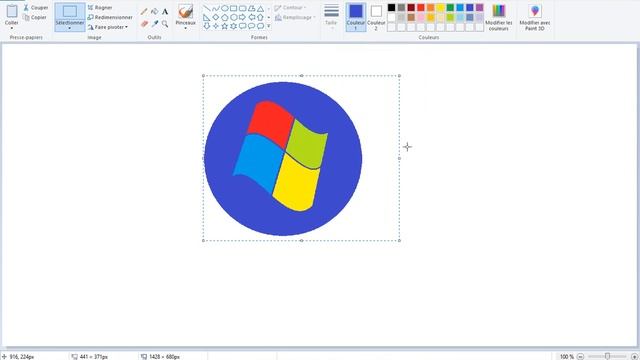Click Redimensionner to resize image
Screen dimensions: 640x360
pyautogui.click(x=110, y=18)
